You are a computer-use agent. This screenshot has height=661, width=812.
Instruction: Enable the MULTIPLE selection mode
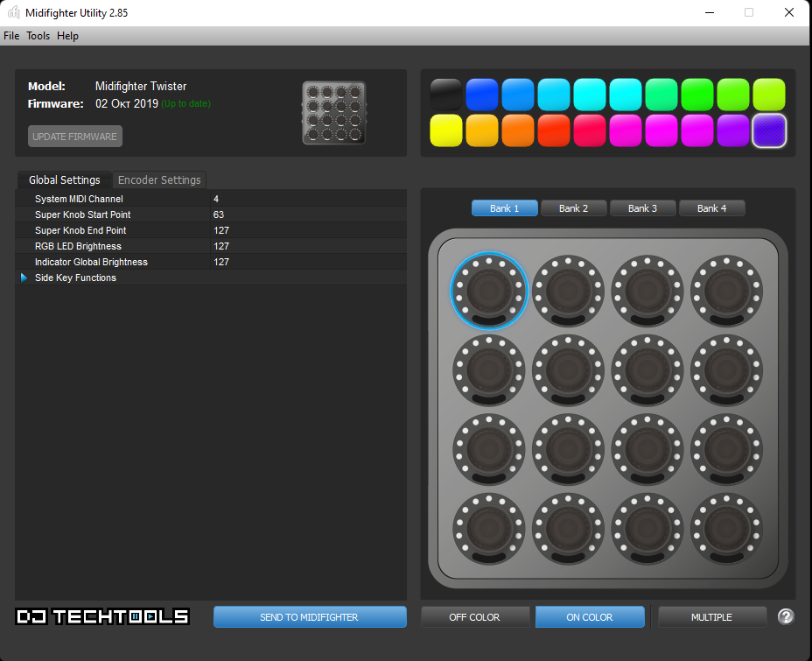[x=711, y=617]
